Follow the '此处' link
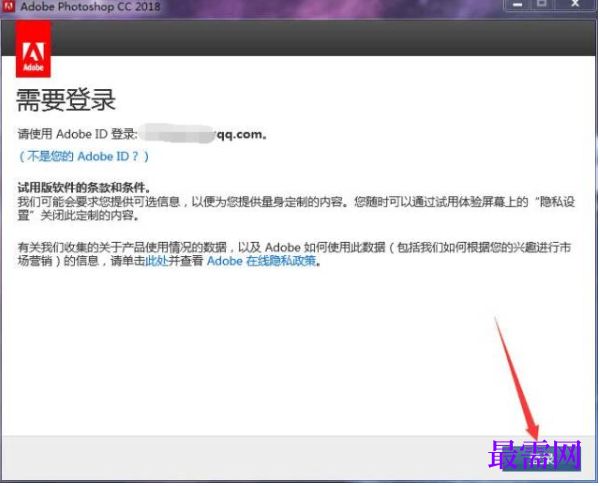This screenshot has height=486, width=600. pyautogui.click(x=157, y=261)
